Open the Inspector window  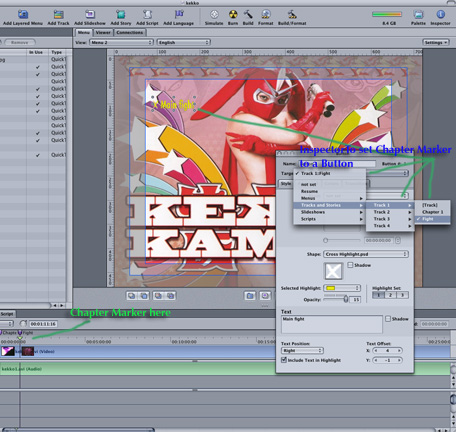(x=440, y=14)
